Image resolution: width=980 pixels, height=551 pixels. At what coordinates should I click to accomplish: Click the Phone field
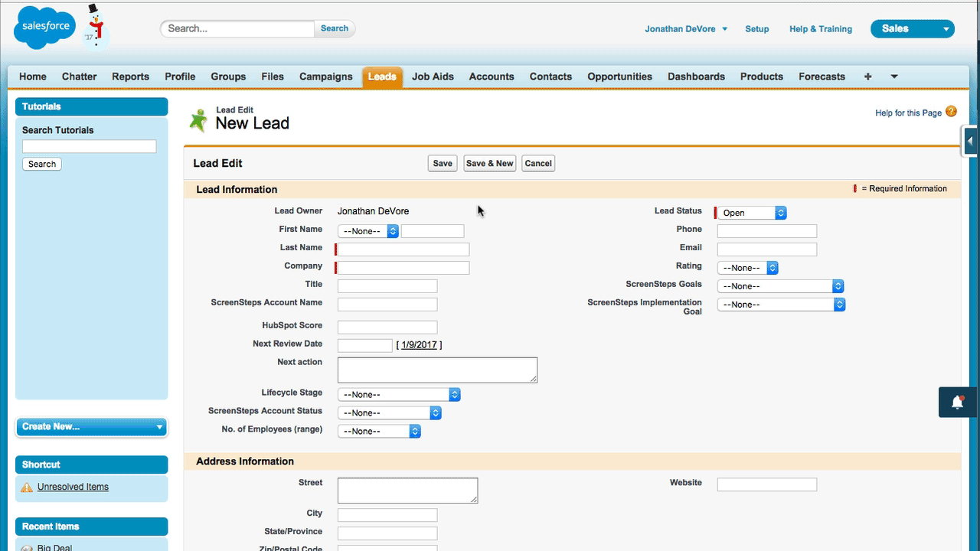[767, 231]
